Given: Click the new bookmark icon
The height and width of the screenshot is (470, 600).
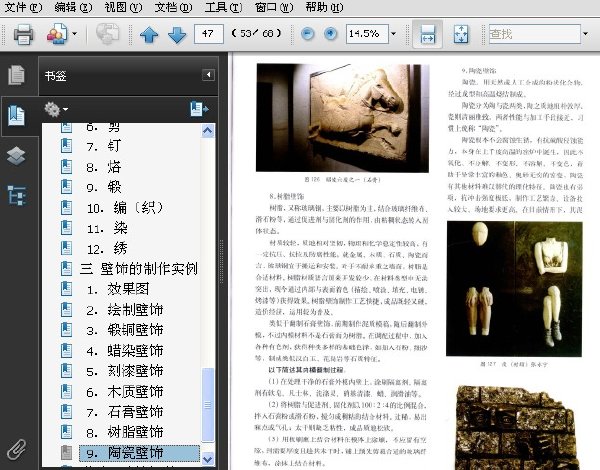Looking at the screenshot, I should [x=199, y=109].
